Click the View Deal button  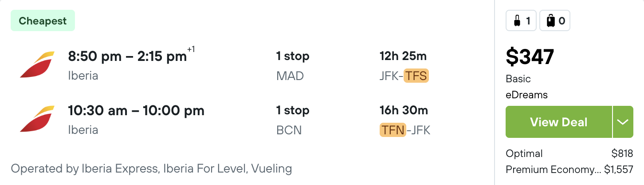(x=559, y=122)
